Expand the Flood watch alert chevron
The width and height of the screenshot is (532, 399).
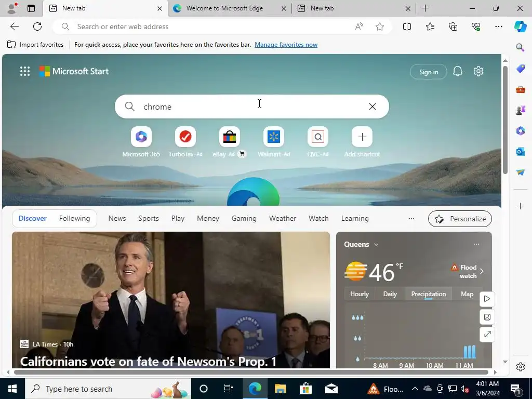pos(482,271)
